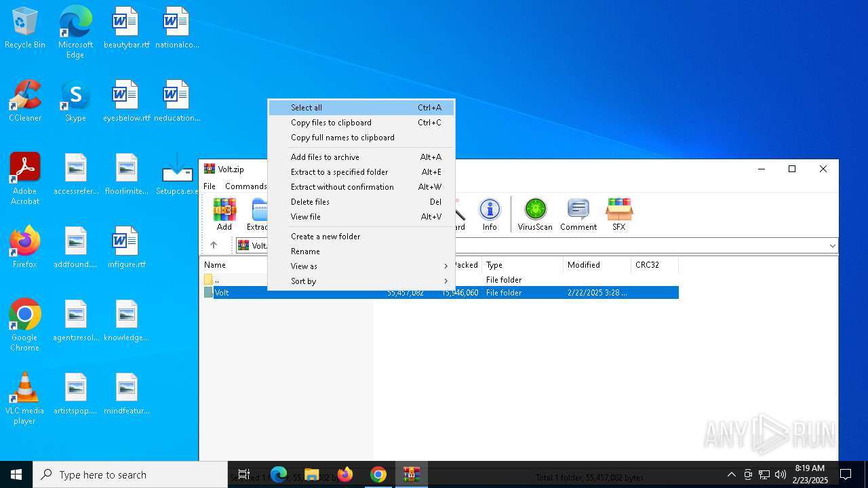The width and height of the screenshot is (868, 488).
Task: Open the Commands menu in WinRAR
Action: click(x=245, y=186)
